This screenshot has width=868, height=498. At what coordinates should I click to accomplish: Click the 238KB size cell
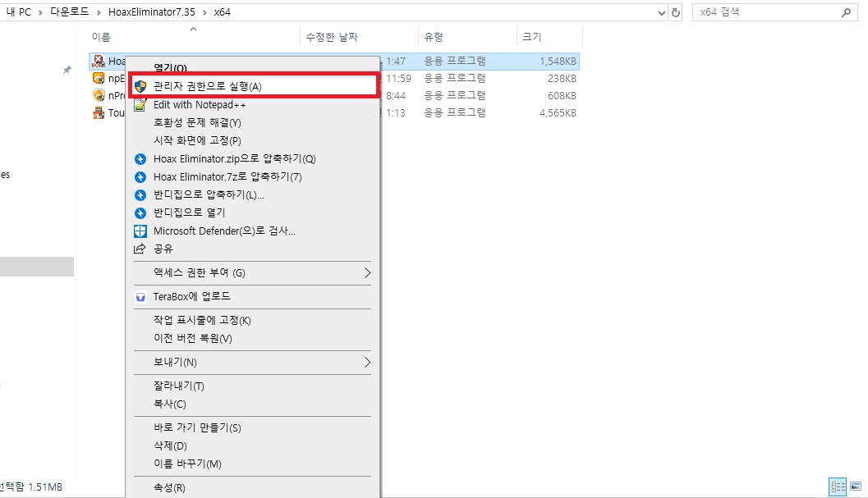(562, 79)
